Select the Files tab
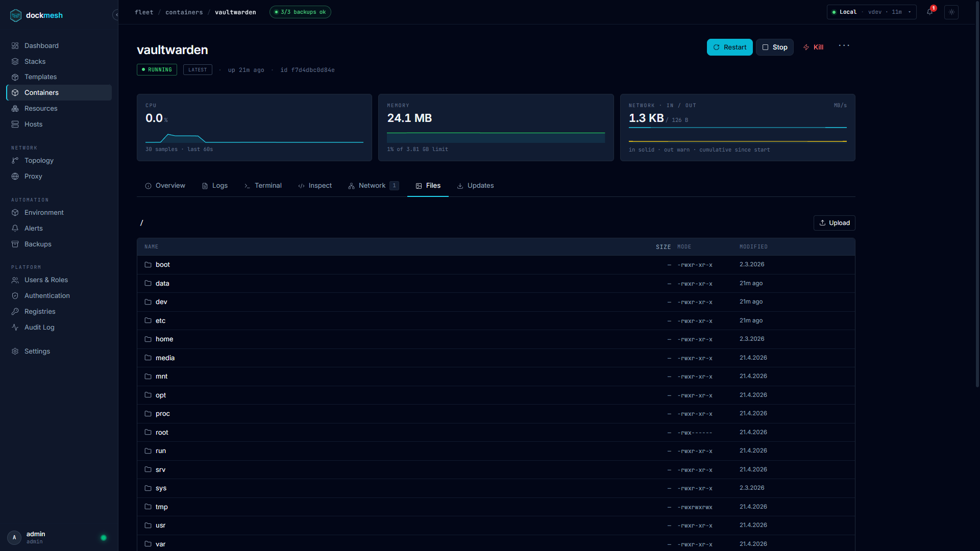 click(428, 186)
